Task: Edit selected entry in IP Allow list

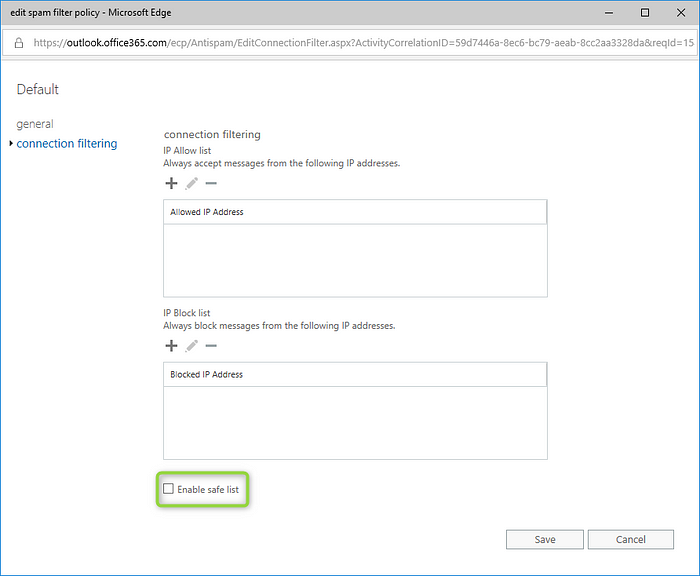Action: (x=192, y=183)
